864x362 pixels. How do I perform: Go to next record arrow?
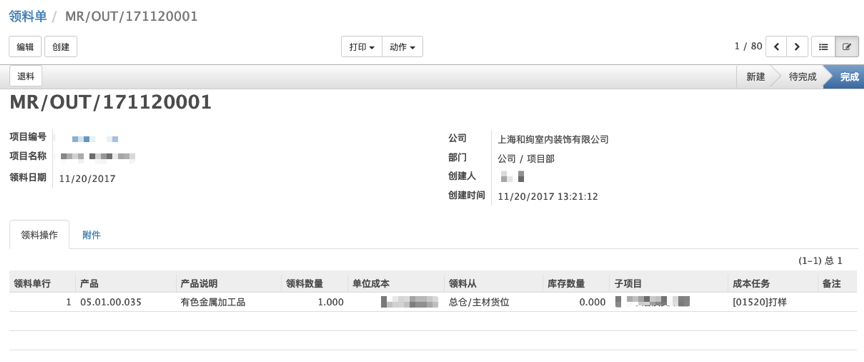[797, 47]
